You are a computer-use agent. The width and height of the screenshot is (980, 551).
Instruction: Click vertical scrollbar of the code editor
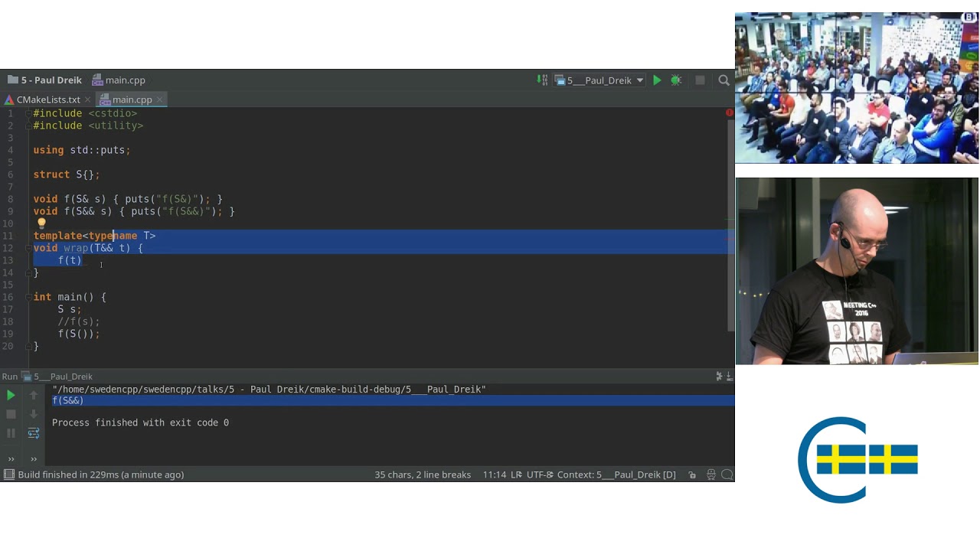pyautogui.click(x=730, y=226)
